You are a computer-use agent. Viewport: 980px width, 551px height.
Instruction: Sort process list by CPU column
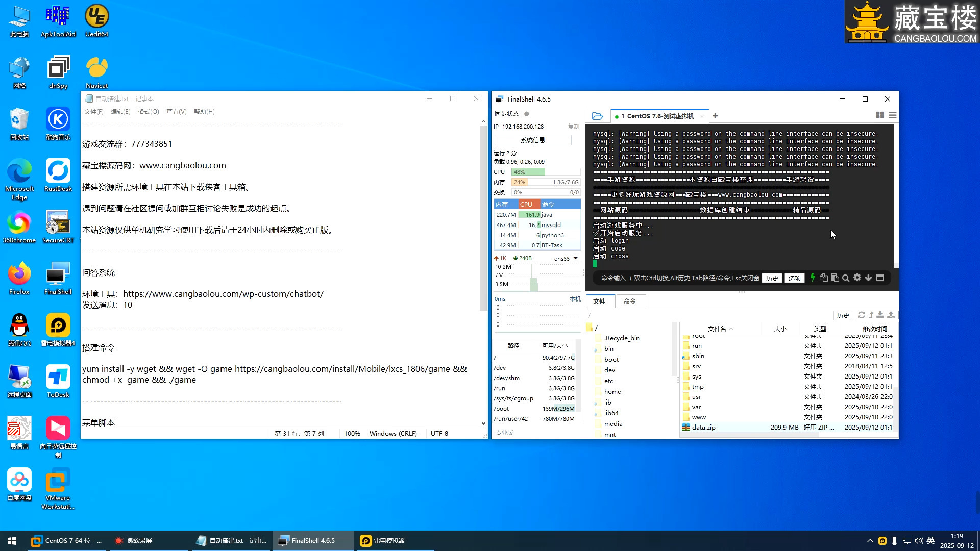(529, 204)
